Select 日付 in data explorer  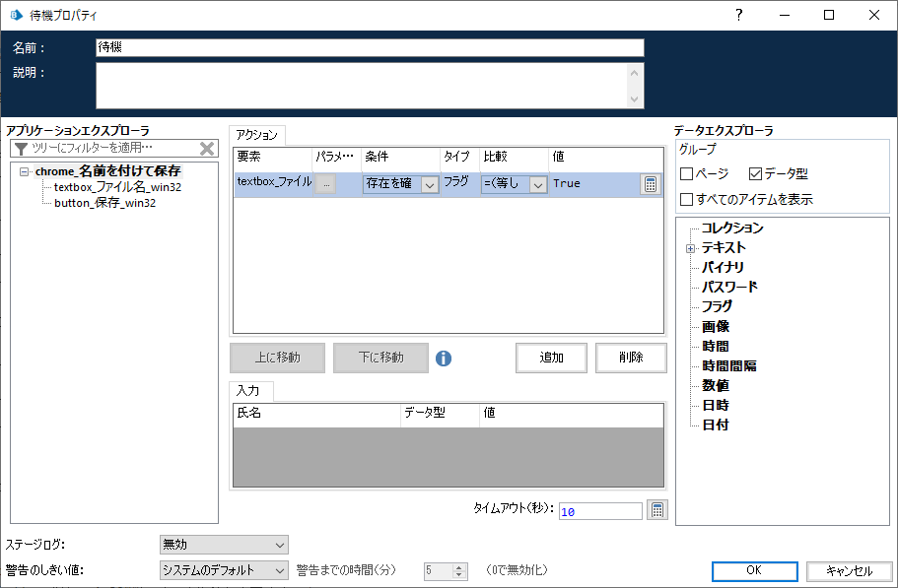pyautogui.click(x=716, y=425)
